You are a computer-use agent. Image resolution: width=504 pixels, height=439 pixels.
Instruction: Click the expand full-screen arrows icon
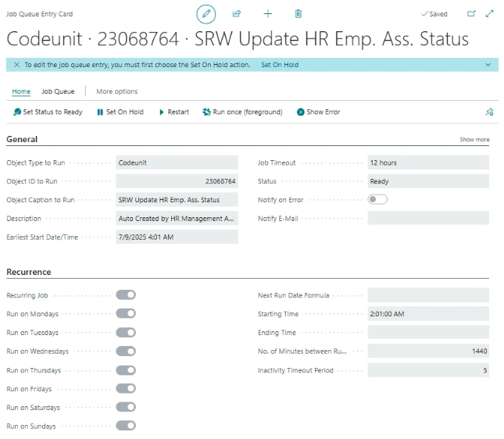[x=490, y=13]
